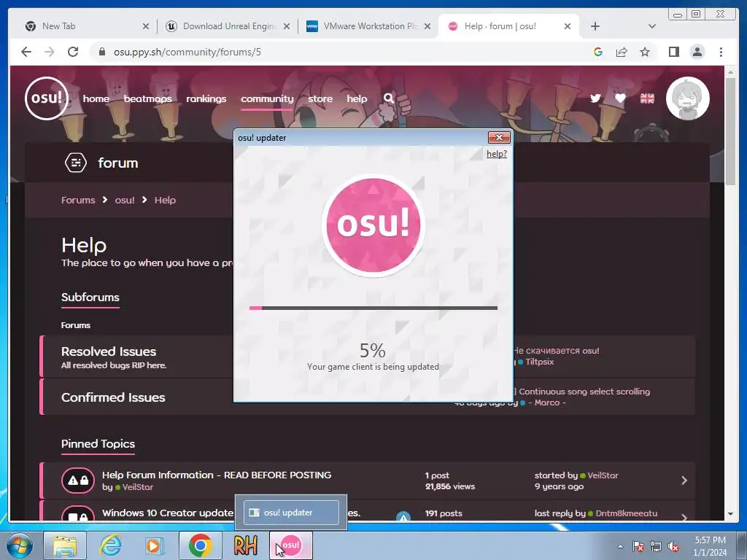This screenshot has height=560, width=747.
Task: Open a new browser tab with plus
Action: coord(595,26)
